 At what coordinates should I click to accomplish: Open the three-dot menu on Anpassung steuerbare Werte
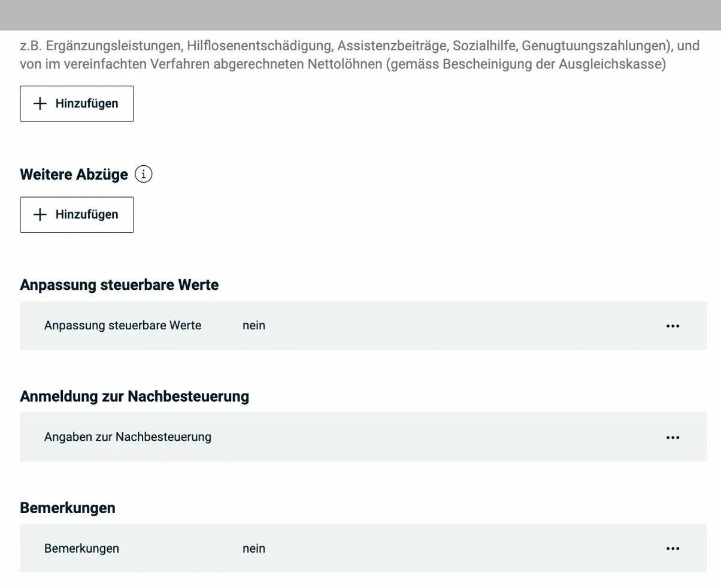click(x=673, y=325)
